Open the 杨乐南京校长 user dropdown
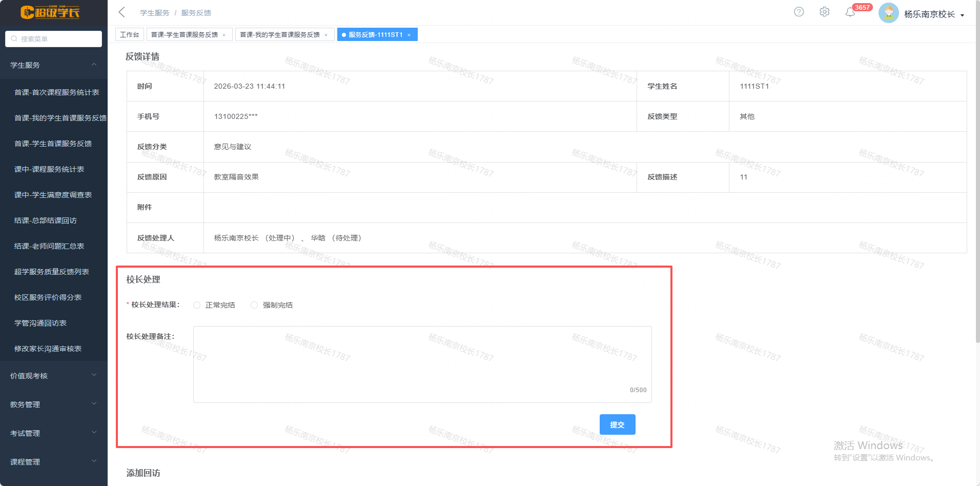980x486 pixels. click(933, 14)
